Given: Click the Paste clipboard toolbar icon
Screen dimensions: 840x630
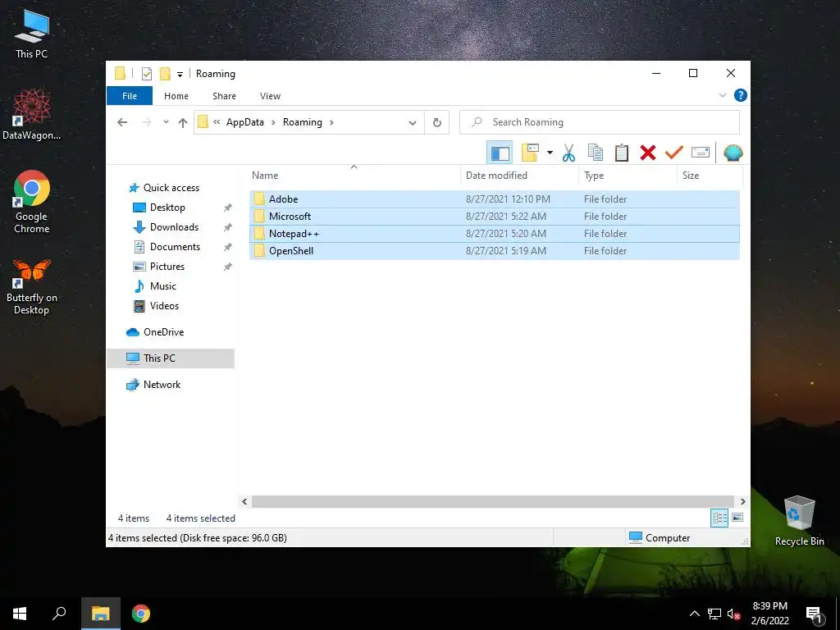Looking at the screenshot, I should pos(622,153).
